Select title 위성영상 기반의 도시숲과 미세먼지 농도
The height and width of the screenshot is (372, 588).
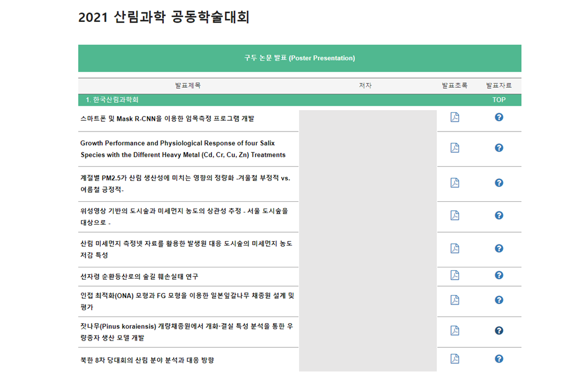[184, 216]
